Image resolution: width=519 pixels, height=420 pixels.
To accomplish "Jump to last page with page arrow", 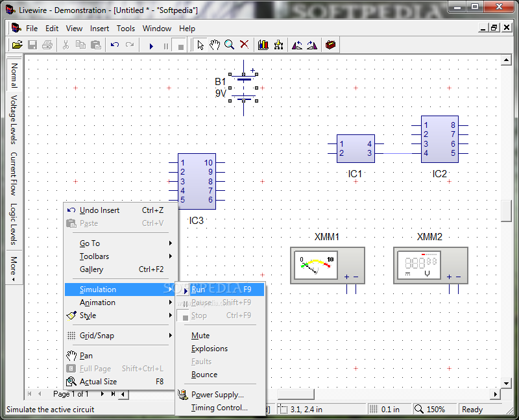I will (x=113, y=394).
